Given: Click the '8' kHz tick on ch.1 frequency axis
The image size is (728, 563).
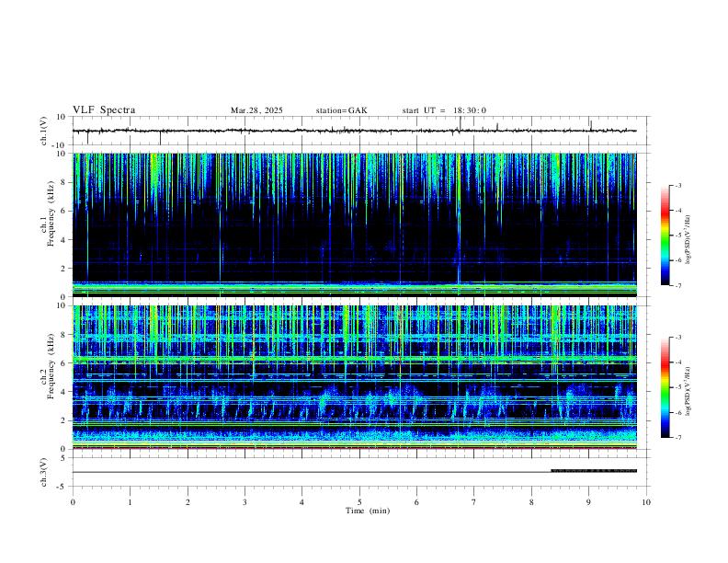Looking at the screenshot, I should pyautogui.click(x=64, y=182).
